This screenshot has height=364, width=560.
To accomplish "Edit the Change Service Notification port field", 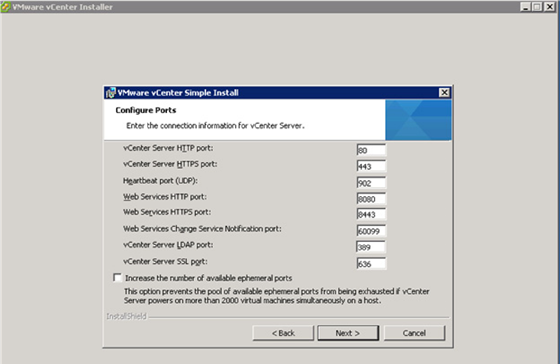I will click(371, 231).
